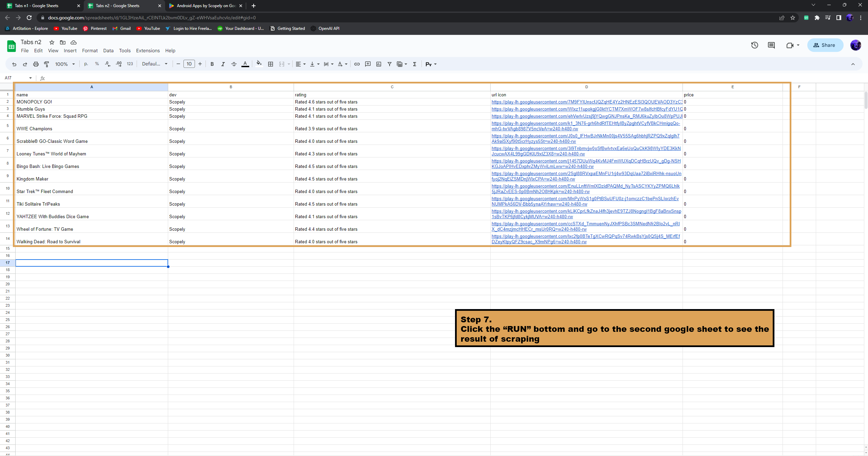Open the Gmail bookmark
The image size is (868, 456).
pyautogui.click(x=122, y=28)
